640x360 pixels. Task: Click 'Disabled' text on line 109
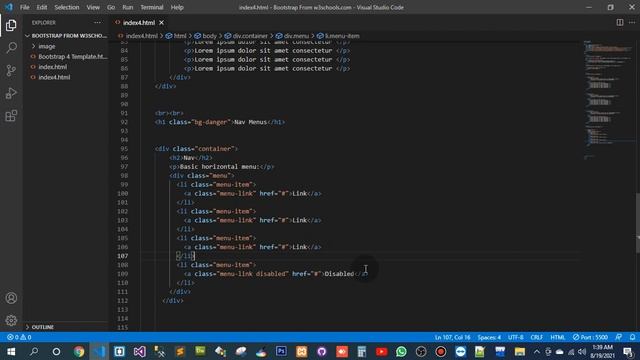click(x=339, y=274)
